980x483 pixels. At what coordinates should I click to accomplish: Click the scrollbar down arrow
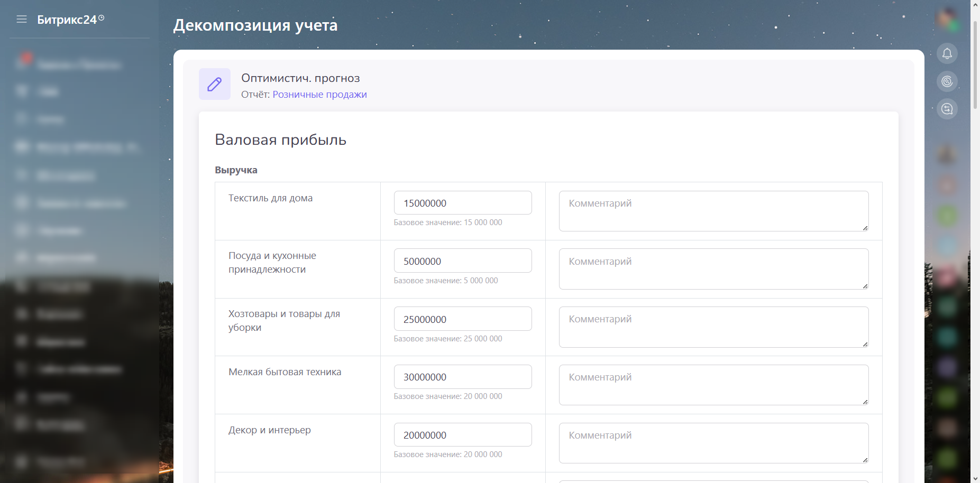click(975, 479)
